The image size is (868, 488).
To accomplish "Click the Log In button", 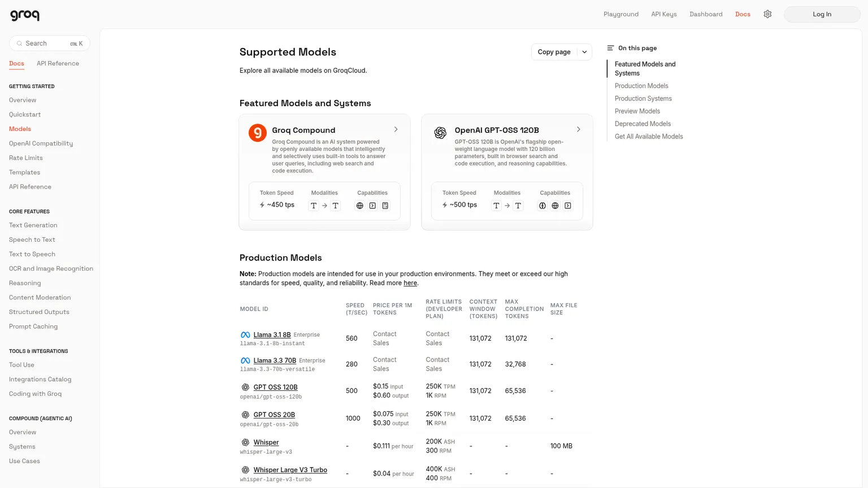I will [x=822, y=14].
